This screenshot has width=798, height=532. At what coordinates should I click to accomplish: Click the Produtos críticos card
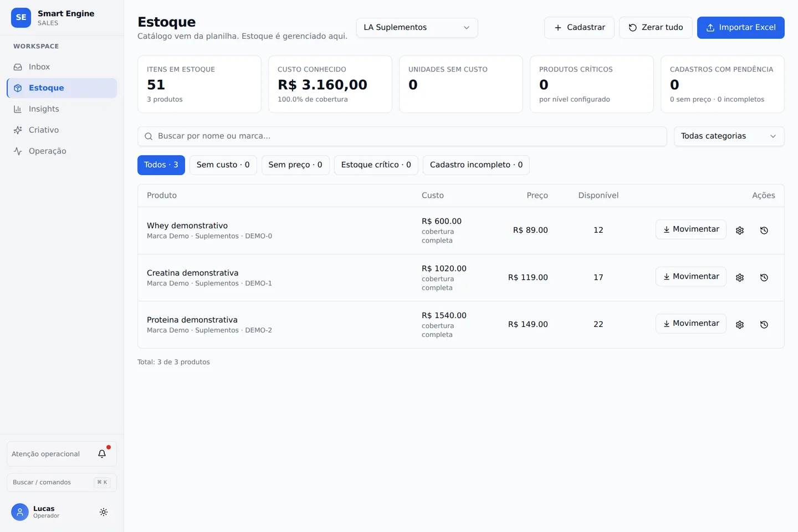pos(592,84)
